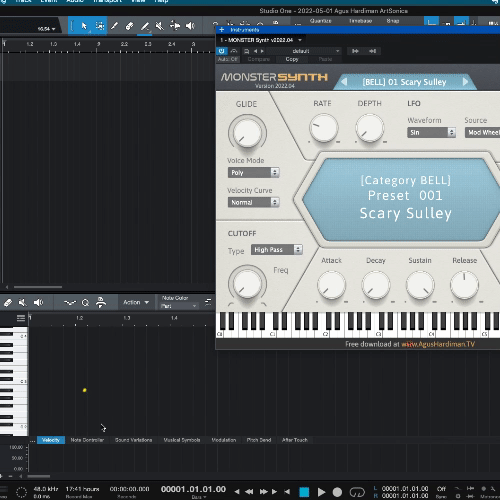The image size is (500, 500).
Task: Click the 00001.01.01.00 main time display
Action: click(x=193, y=489)
